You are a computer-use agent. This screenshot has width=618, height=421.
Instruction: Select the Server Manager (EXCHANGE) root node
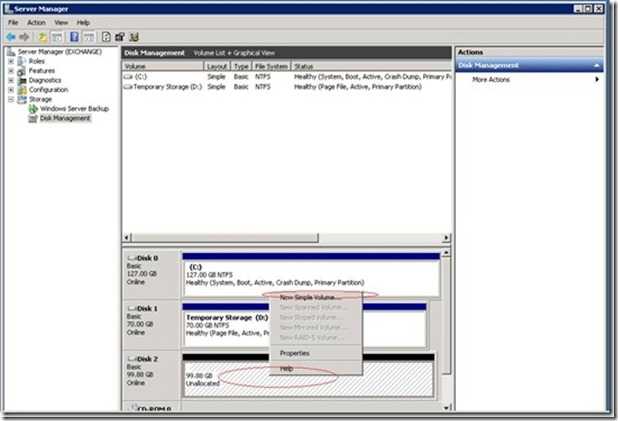pyautogui.click(x=59, y=52)
